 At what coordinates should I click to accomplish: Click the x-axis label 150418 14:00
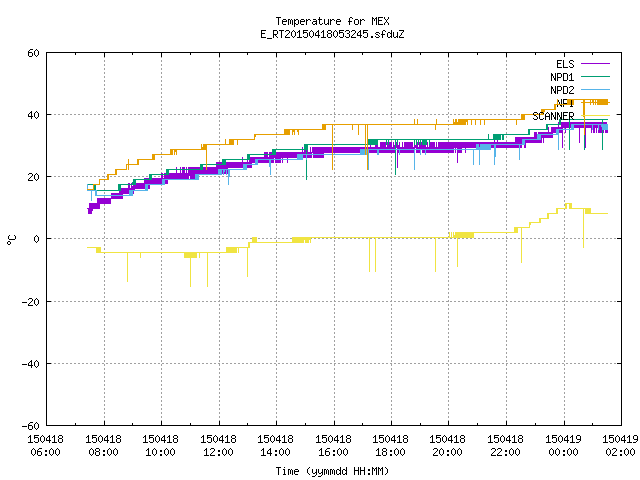(x=276, y=446)
